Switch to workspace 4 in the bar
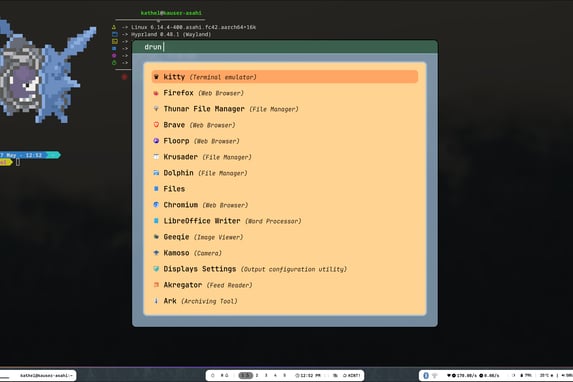 [275, 375]
